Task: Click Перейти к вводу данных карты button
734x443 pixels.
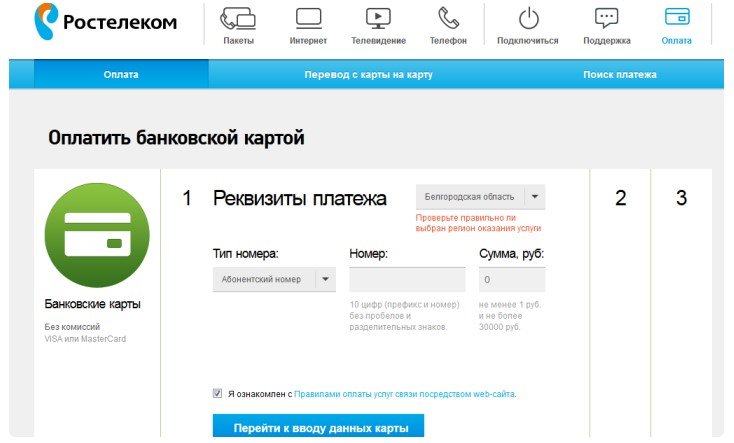Action: 318,427
